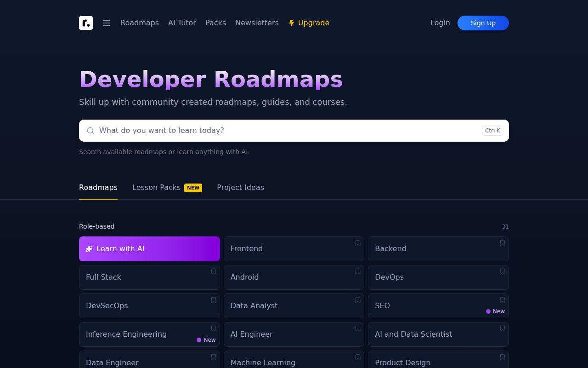Toggle bookmark on Product Design card
The width and height of the screenshot is (588, 368).
503,357
